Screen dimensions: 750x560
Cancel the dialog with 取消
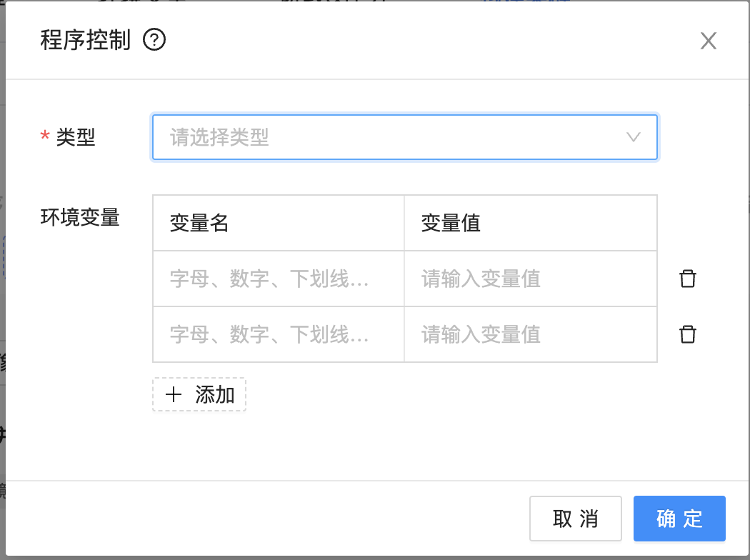click(576, 519)
